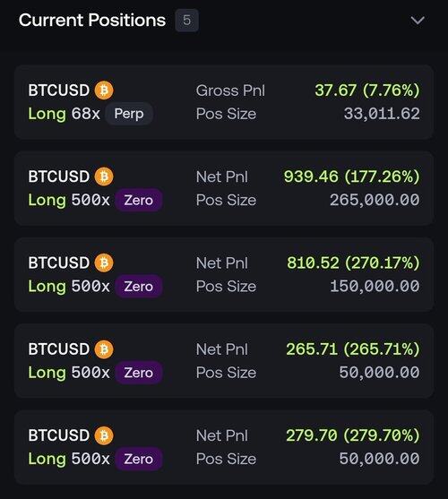Click the Bitcoin icon on the 265,000.00 position
This screenshot has width=448, height=499.
click(104, 176)
